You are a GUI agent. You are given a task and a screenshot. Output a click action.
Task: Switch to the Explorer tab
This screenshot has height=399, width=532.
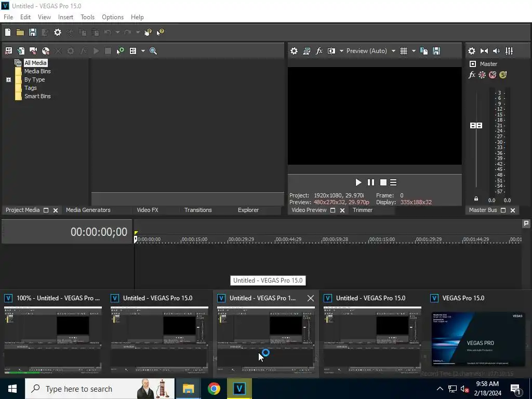pos(248,210)
